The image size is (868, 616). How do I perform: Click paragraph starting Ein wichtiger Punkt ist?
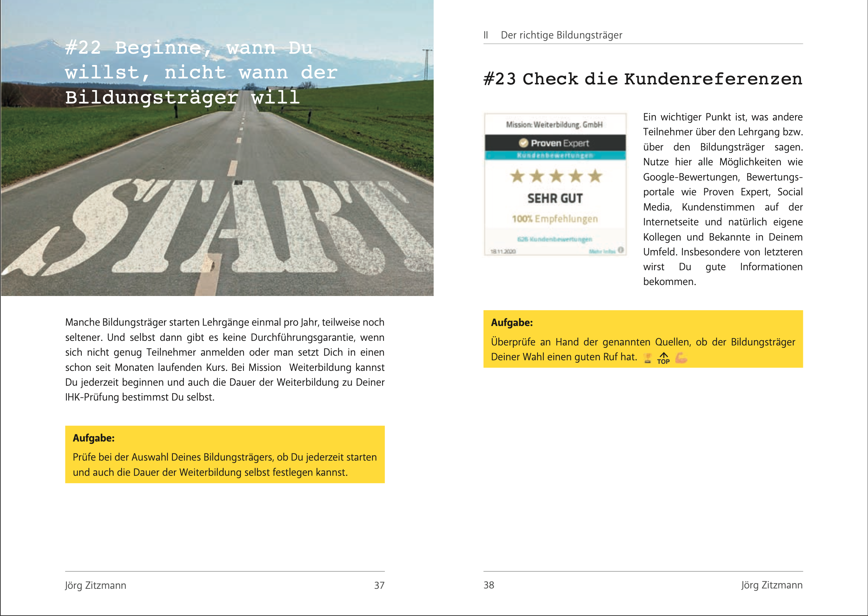(723, 199)
